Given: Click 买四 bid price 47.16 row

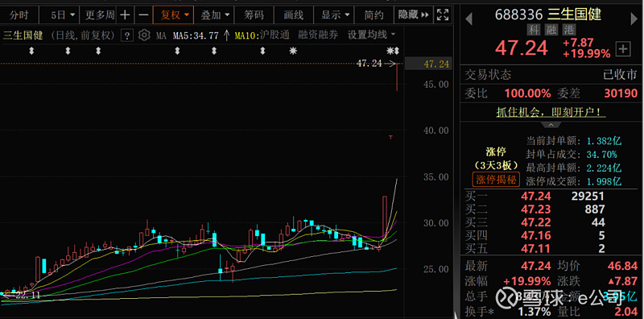Looking at the screenshot, I should (551, 235).
